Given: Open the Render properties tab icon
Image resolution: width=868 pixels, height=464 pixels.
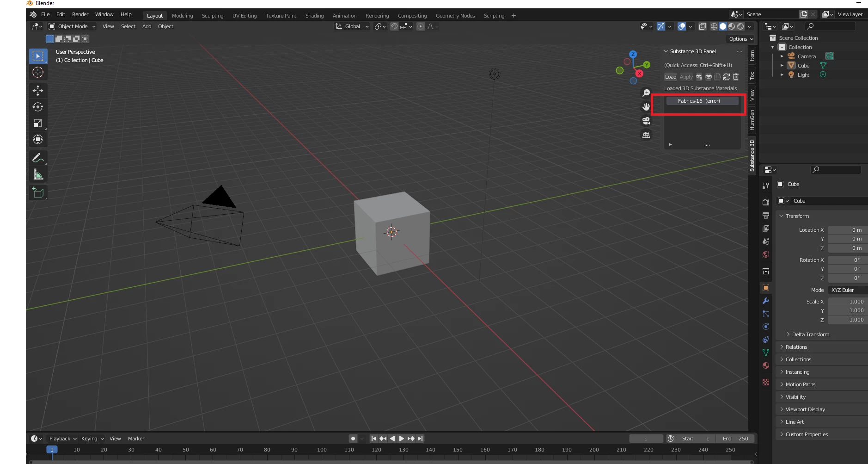Looking at the screenshot, I should coord(766,202).
